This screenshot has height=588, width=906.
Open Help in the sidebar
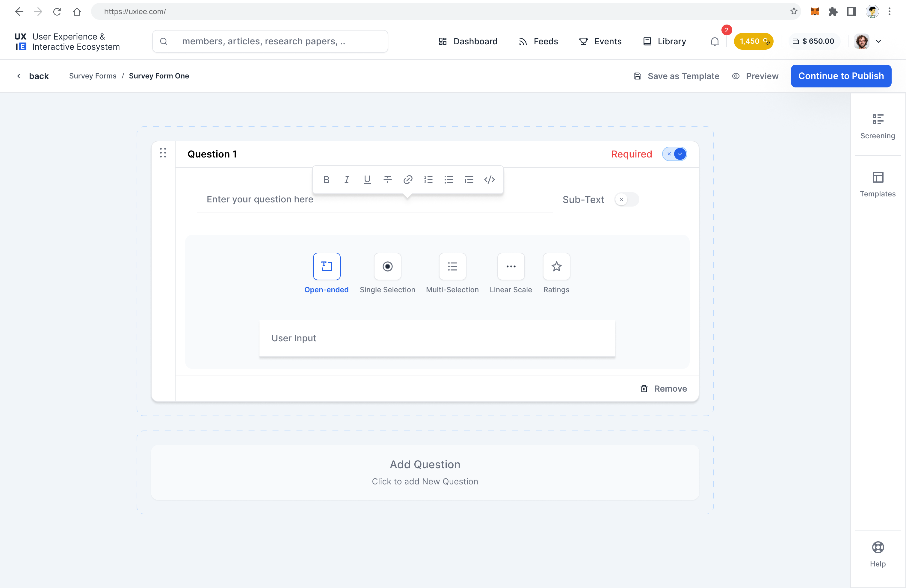coord(878,554)
